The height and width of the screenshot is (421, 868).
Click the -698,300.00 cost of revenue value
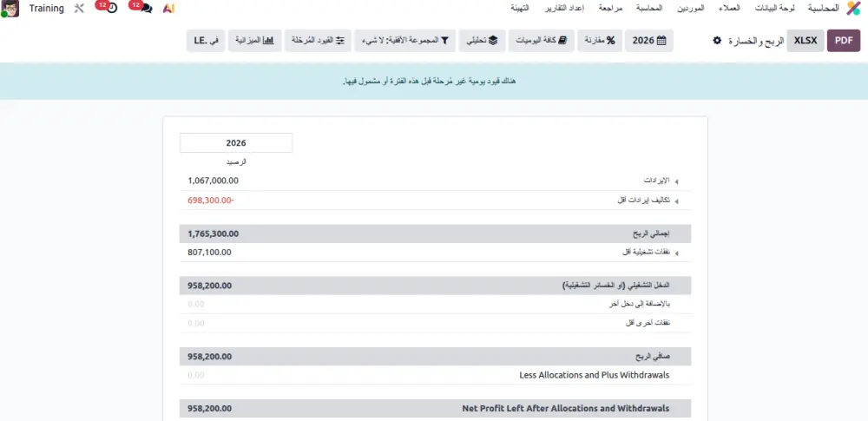click(211, 200)
